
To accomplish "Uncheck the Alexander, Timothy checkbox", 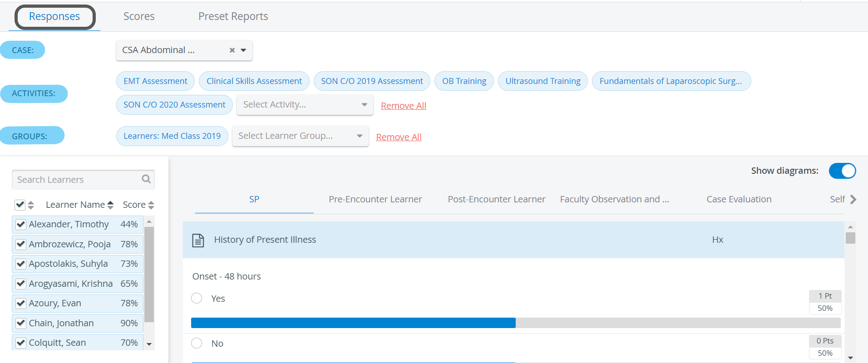I will [20, 224].
